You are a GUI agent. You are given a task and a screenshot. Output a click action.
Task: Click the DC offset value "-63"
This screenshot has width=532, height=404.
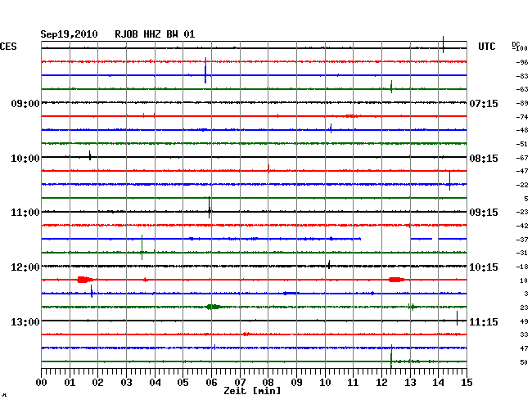click(x=522, y=89)
